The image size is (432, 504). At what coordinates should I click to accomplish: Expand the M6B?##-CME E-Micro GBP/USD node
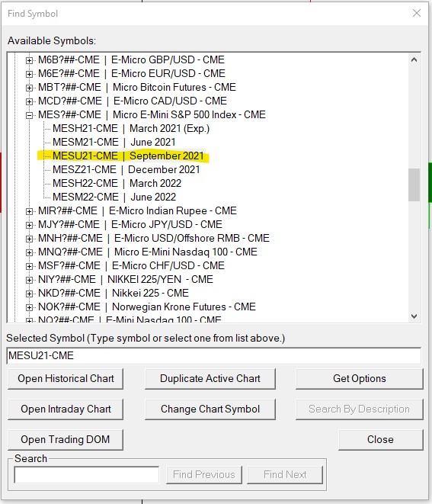click(x=29, y=60)
